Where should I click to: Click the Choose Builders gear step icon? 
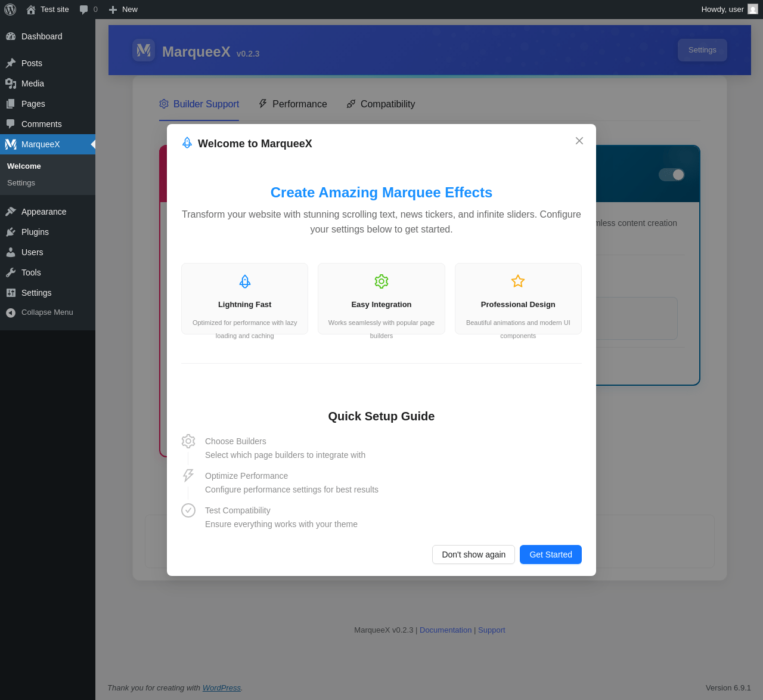point(188,441)
